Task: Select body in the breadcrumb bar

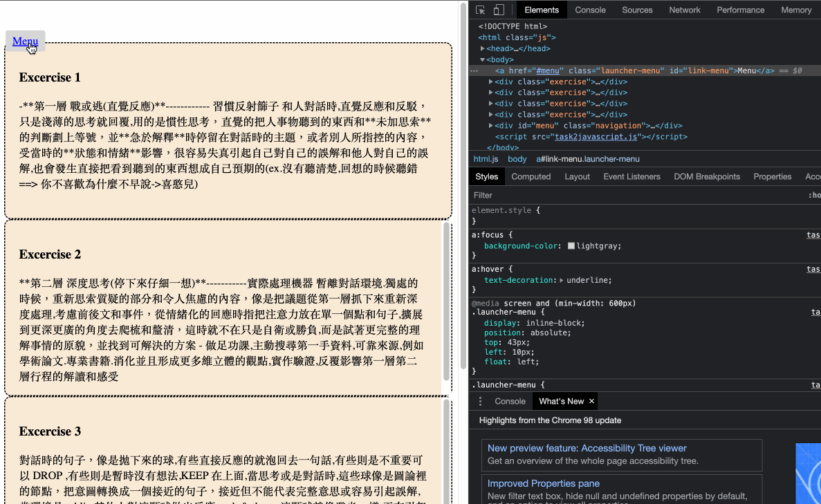Action: pyautogui.click(x=517, y=159)
